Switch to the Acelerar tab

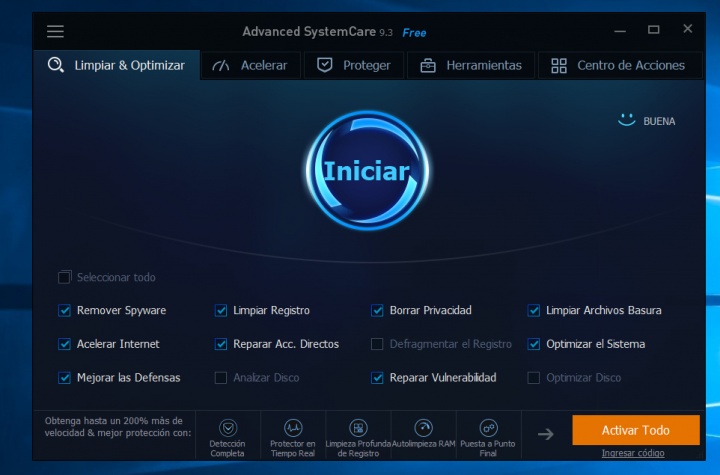click(x=251, y=65)
